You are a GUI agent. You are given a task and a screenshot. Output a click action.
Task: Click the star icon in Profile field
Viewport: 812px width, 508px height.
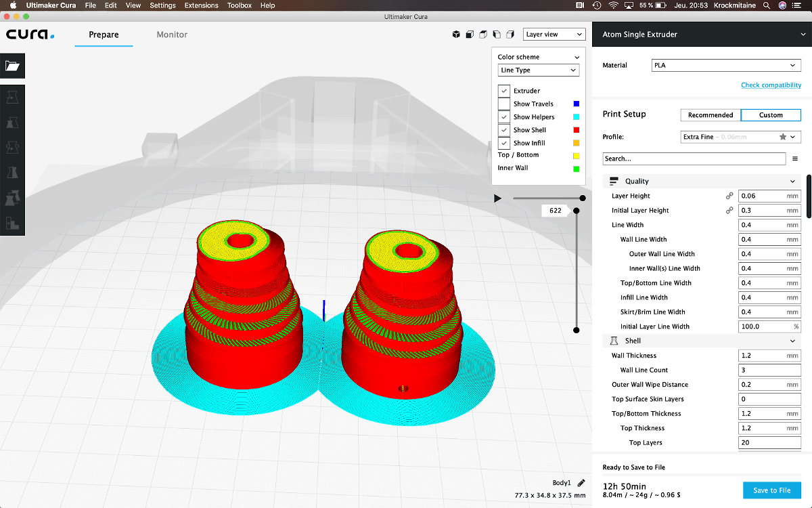pos(783,137)
